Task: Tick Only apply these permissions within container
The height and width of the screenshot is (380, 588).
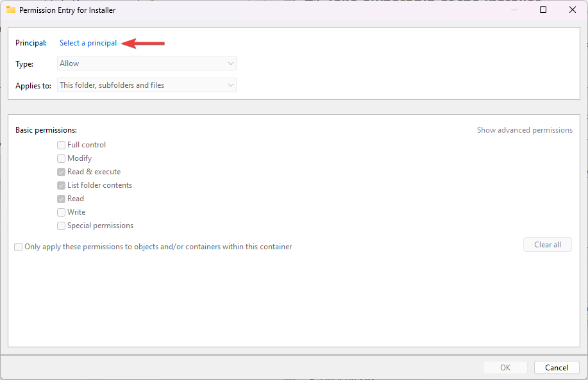Action: point(18,247)
